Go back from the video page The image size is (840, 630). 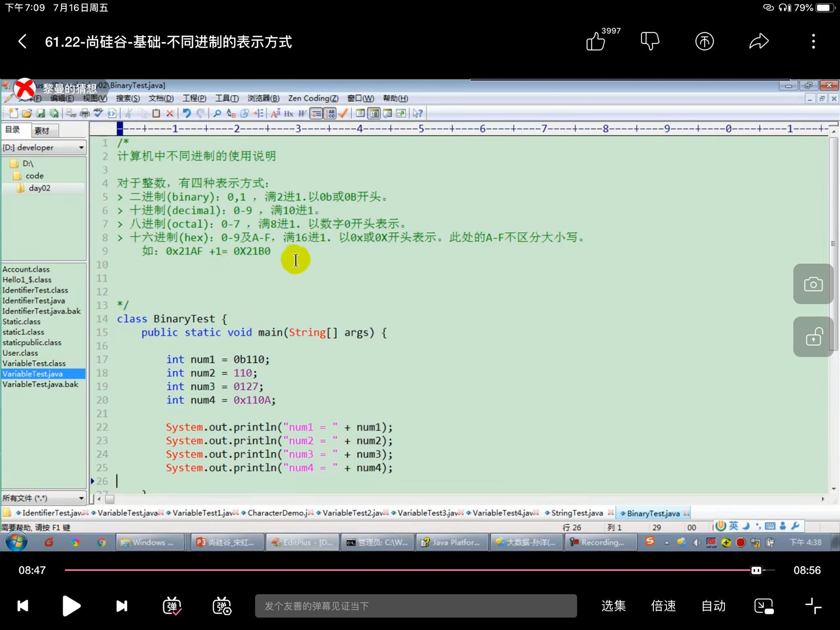tap(23, 41)
